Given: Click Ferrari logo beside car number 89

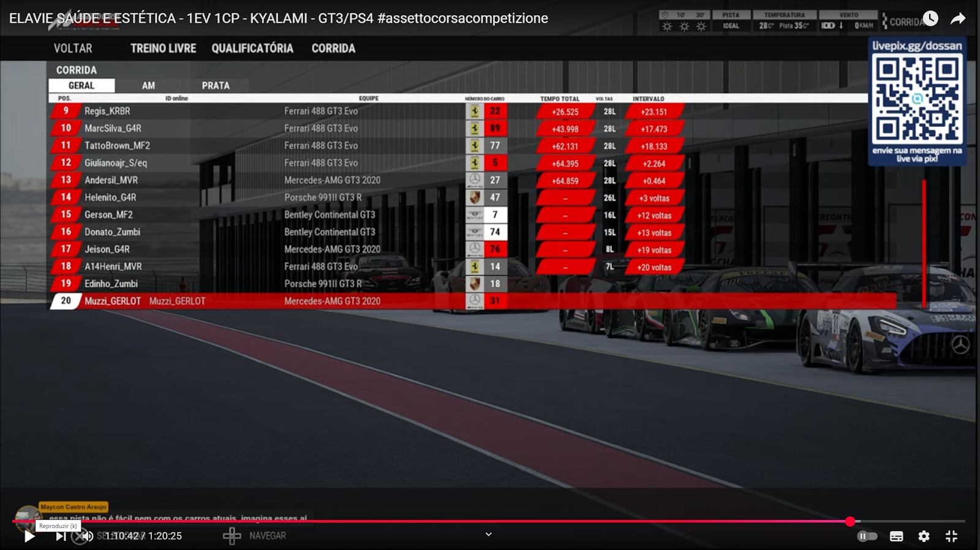Looking at the screenshot, I should tap(475, 128).
